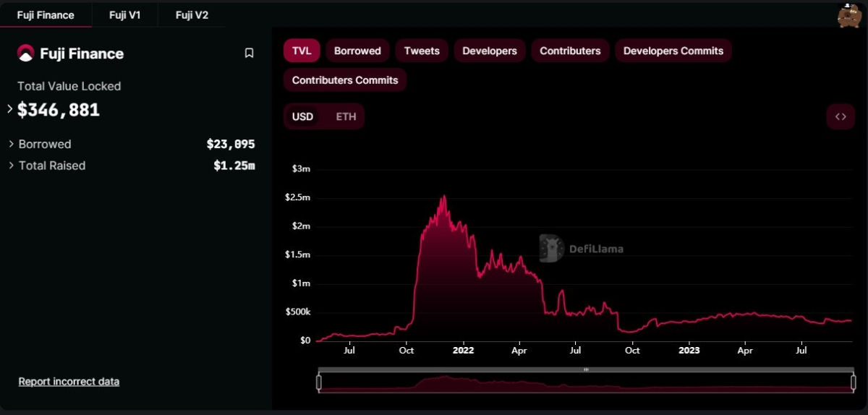This screenshot has width=868, height=415.
Task: Click the top grip of range slider
Action: pyautogui.click(x=586, y=369)
